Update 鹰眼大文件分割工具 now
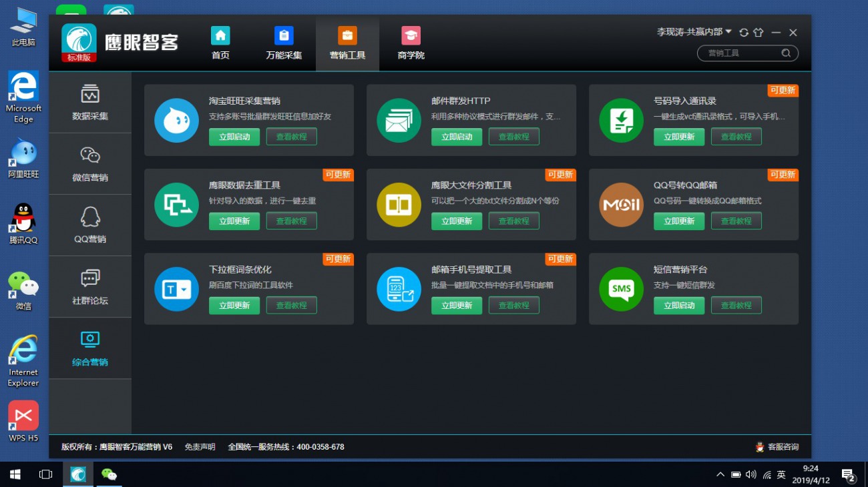868x487 pixels. (x=457, y=221)
